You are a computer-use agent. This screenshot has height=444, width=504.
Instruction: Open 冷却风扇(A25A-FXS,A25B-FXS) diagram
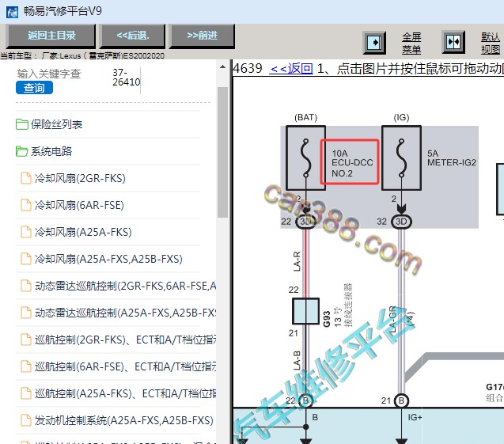108,259
